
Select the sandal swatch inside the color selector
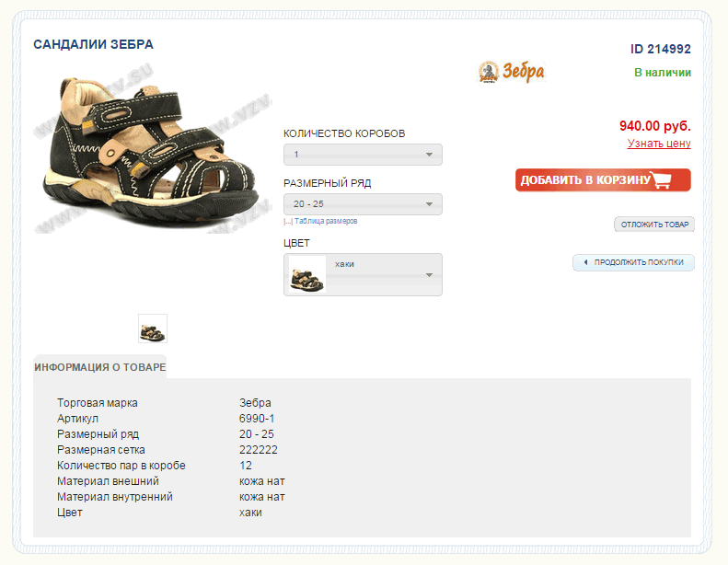[307, 274]
